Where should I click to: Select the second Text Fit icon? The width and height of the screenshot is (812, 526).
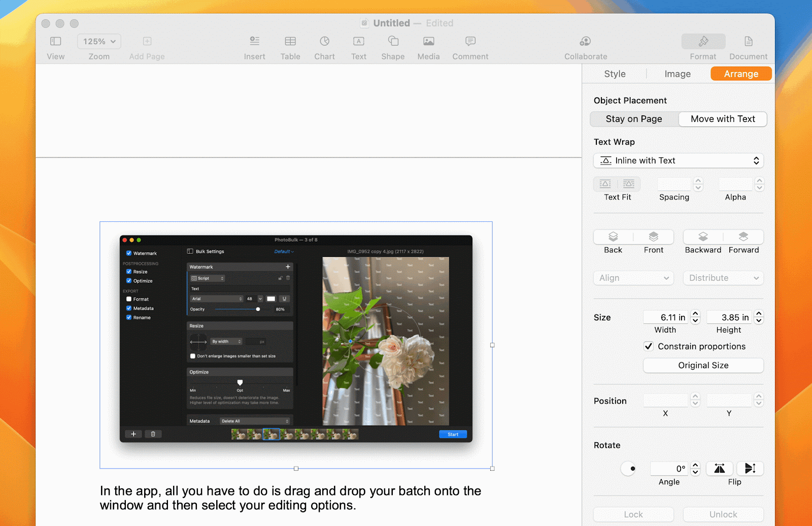(629, 184)
